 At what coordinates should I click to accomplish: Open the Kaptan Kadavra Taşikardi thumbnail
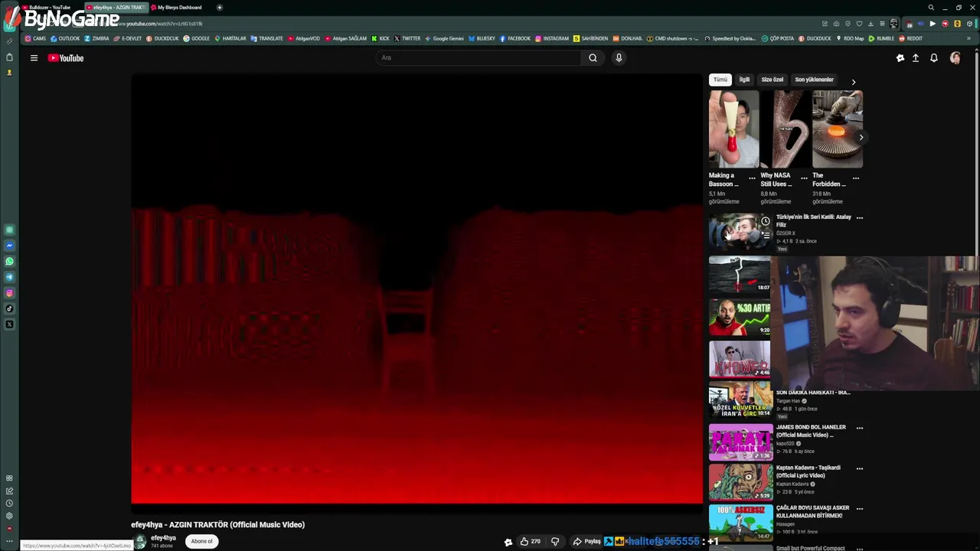[x=740, y=482]
